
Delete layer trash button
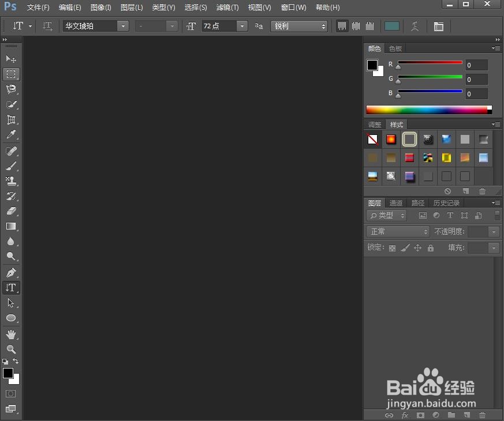click(x=482, y=415)
